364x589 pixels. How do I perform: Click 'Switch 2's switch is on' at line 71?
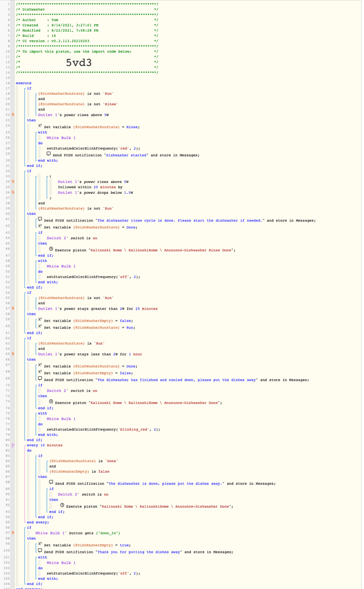pos(72,391)
